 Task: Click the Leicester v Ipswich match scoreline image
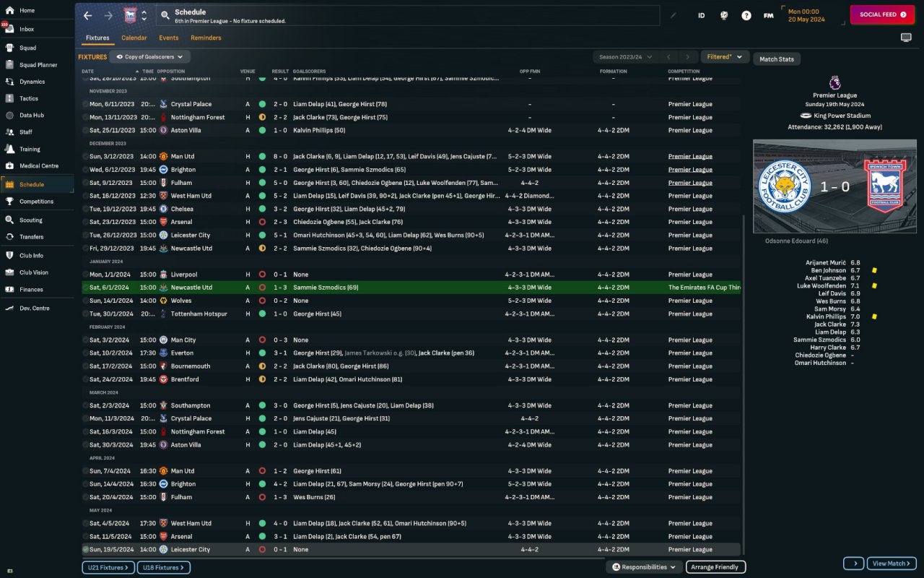tap(835, 186)
